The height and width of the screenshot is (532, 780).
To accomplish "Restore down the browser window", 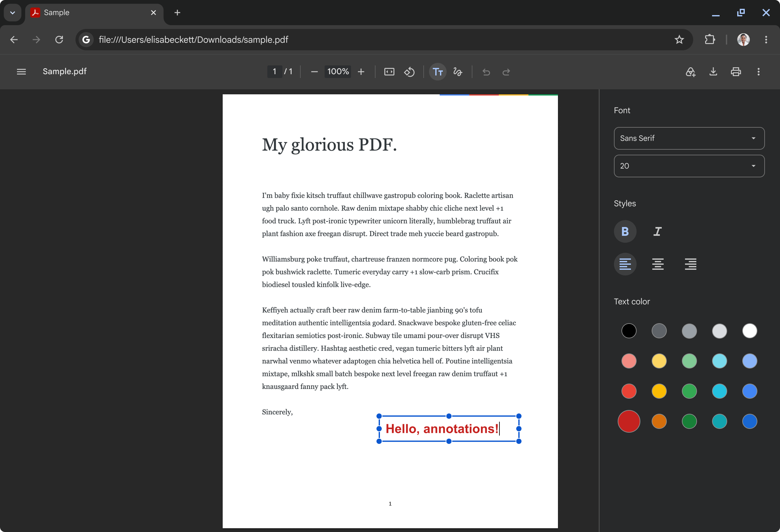I will [x=741, y=13].
